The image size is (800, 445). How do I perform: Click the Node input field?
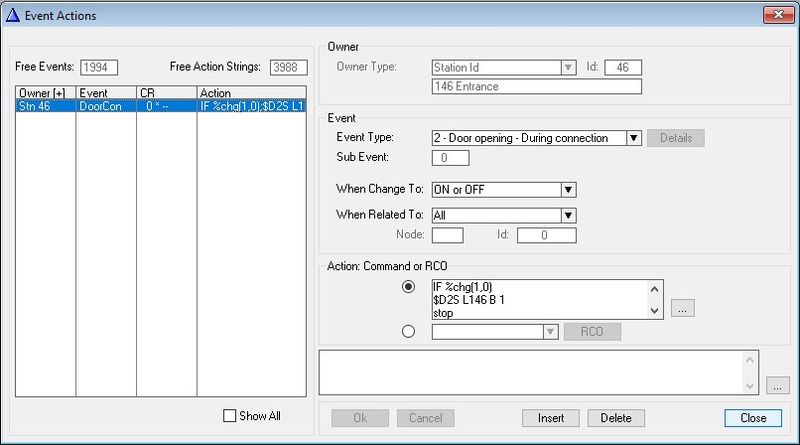pyautogui.click(x=447, y=235)
